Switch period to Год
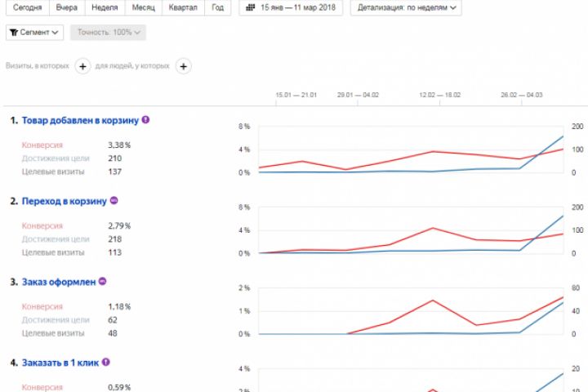Viewport: 588px width, 392px height. tap(217, 7)
